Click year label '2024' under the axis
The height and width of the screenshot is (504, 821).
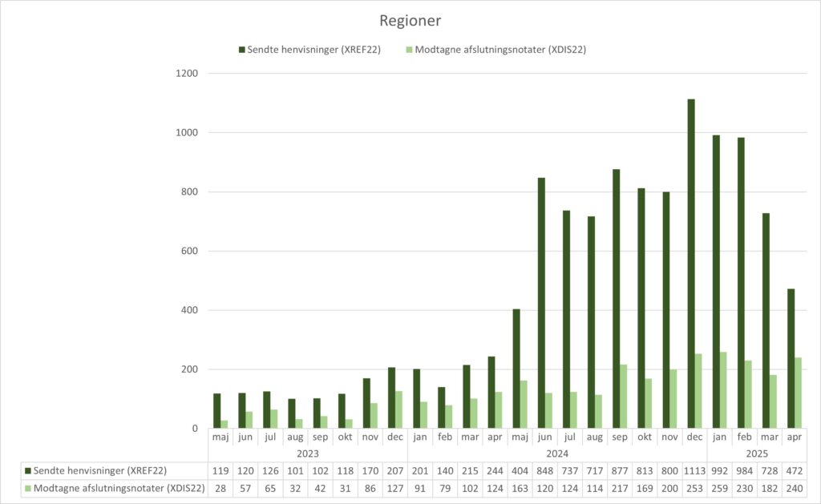557,454
